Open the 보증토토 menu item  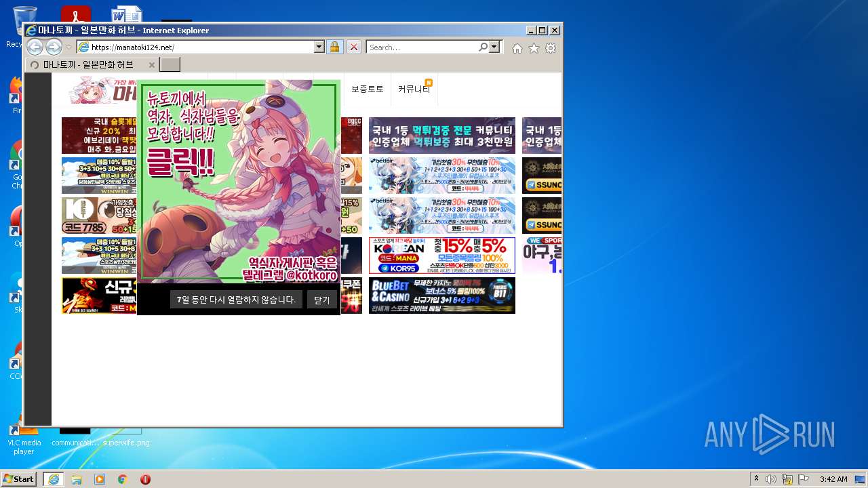[368, 89]
